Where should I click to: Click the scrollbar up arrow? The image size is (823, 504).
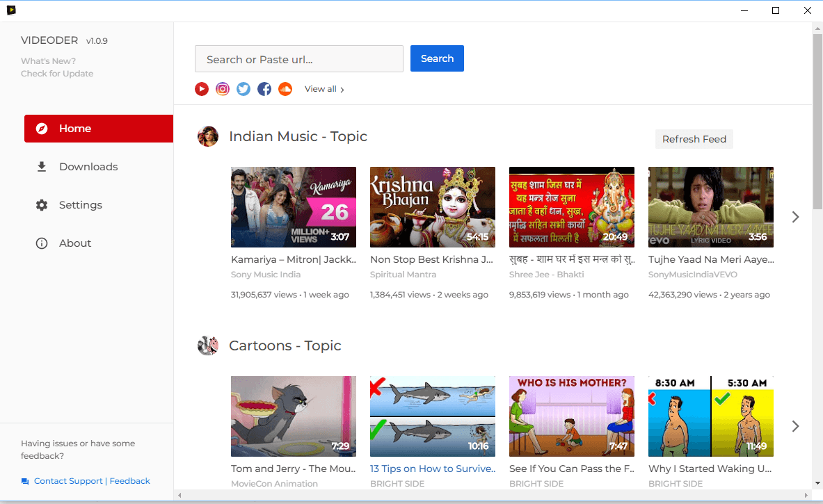(817, 28)
